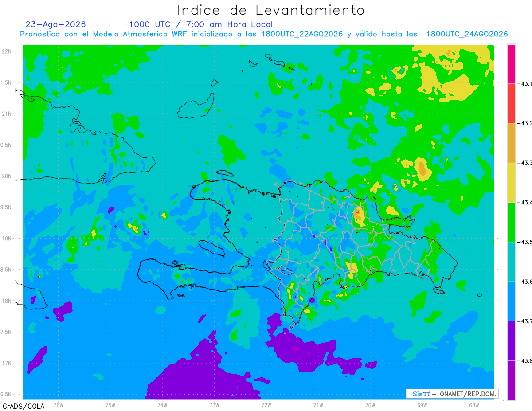The image size is (532, 411).
Task: Select the "74W" longitude label
Action: point(162,405)
